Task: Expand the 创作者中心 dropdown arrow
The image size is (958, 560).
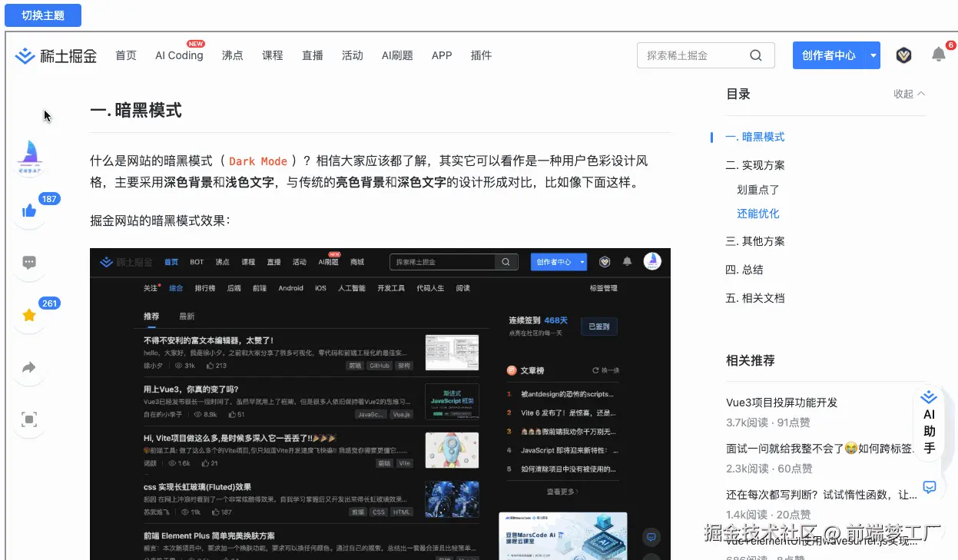Action: 873,55
